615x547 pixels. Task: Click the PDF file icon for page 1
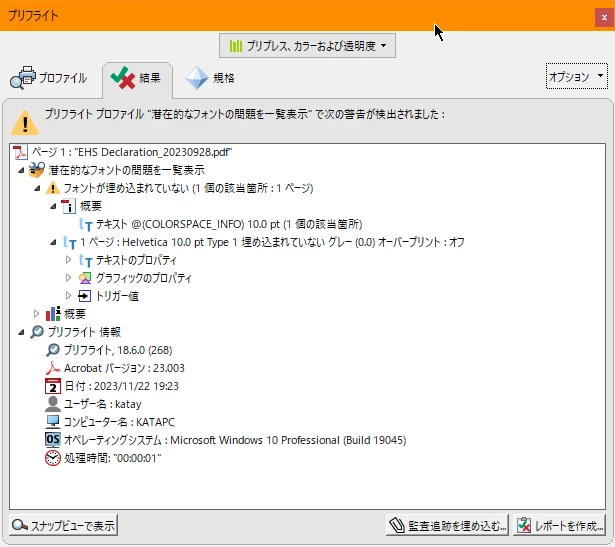pyautogui.click(x=20, y=152)
